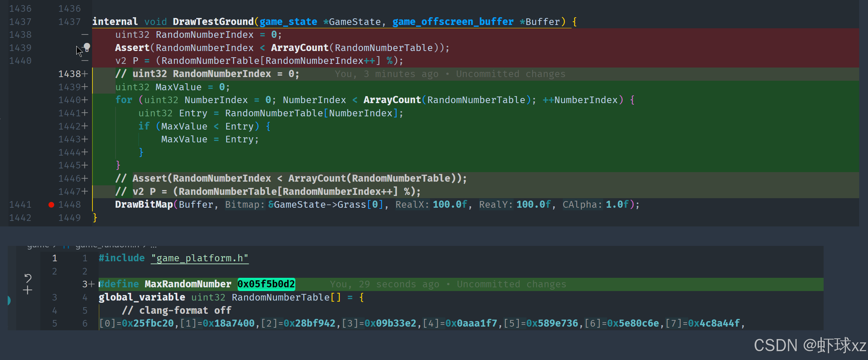868x360 pixels.
Task: Open the "game_platform.h" include link
Action: click(200, 258)
